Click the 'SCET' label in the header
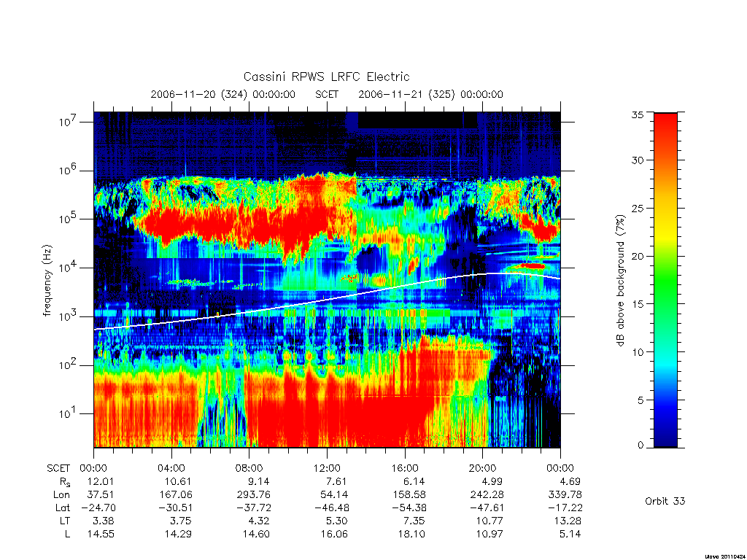 [x=327, y=94]
